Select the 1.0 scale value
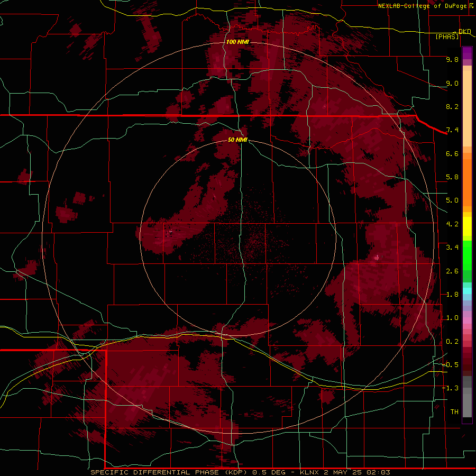 click(452, 318)
